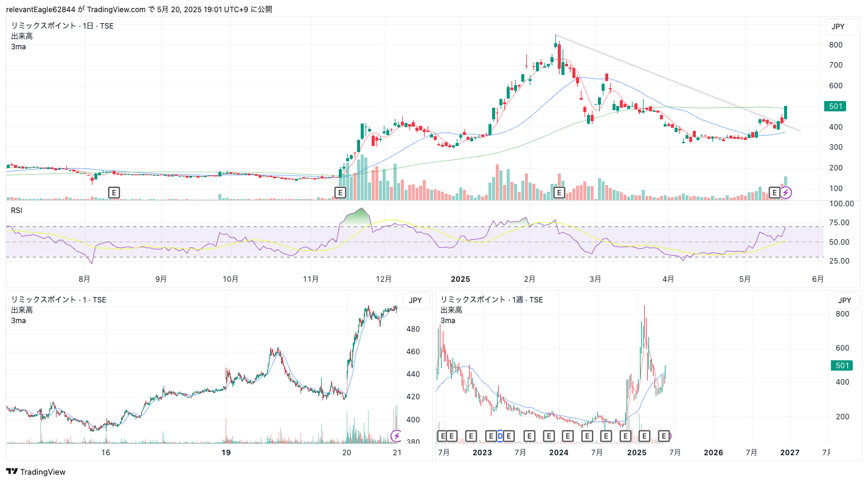Select the daily chart title リミックスポイント · 1日 · TSE
The height and width of the screenshot is (482, 868).
(x=62, y=26)
